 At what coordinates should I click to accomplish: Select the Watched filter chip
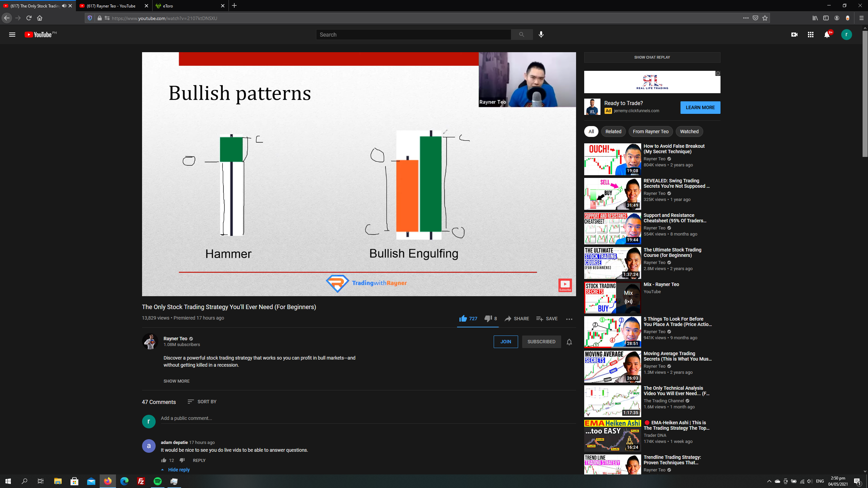coord(689,131)
